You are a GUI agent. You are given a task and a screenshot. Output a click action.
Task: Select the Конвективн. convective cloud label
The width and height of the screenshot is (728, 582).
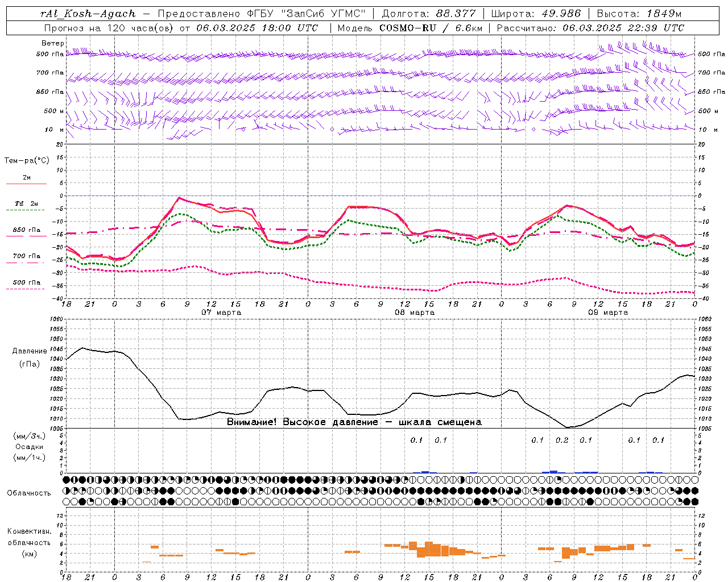pos(30,531)
